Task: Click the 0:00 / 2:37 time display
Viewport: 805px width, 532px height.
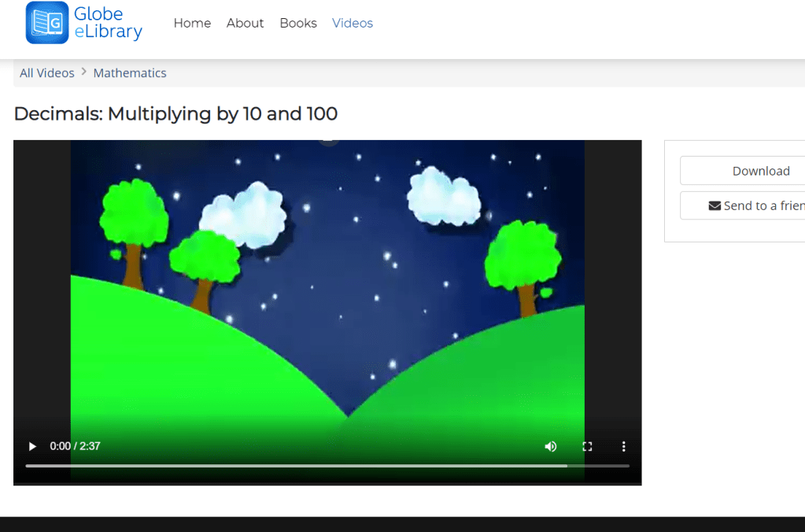Action: coord(75,446)
